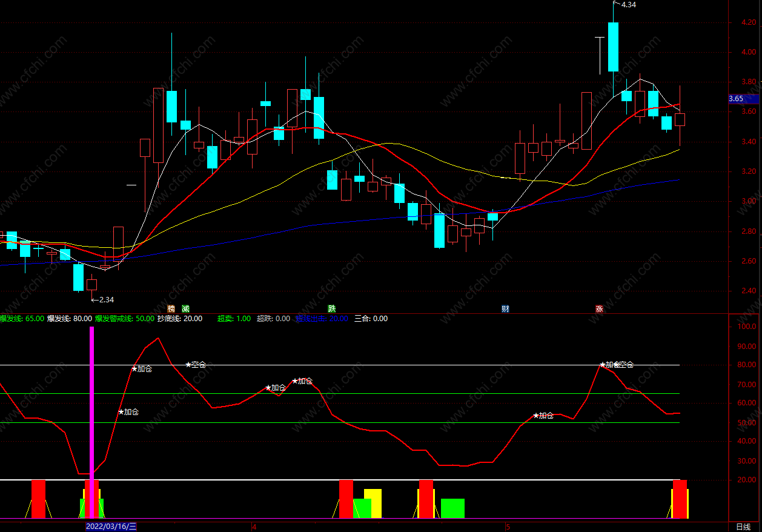Viewport: 762px width, 532px height.
Task: Click the 抄底线: 20.00 indicator label
Action: tap(180, 319)
